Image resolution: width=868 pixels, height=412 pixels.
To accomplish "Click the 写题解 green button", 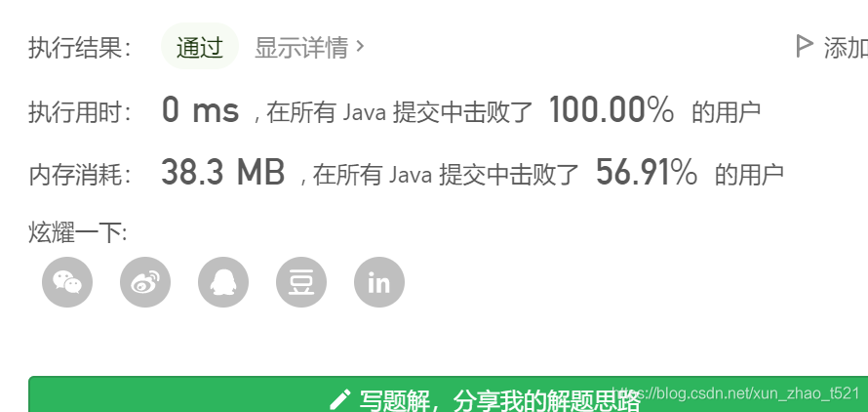I will click(448, 394).
